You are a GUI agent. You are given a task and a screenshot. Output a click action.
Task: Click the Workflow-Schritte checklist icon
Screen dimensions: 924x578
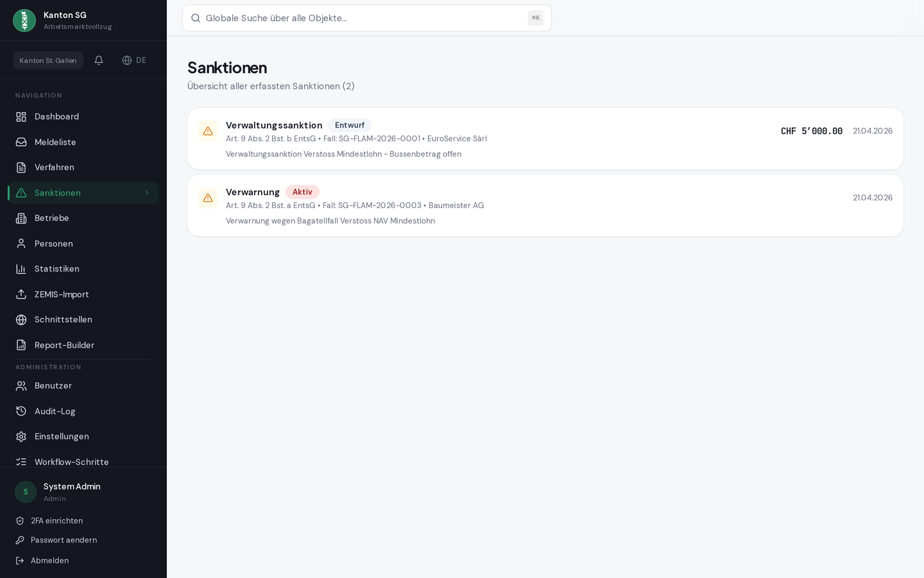21,462
